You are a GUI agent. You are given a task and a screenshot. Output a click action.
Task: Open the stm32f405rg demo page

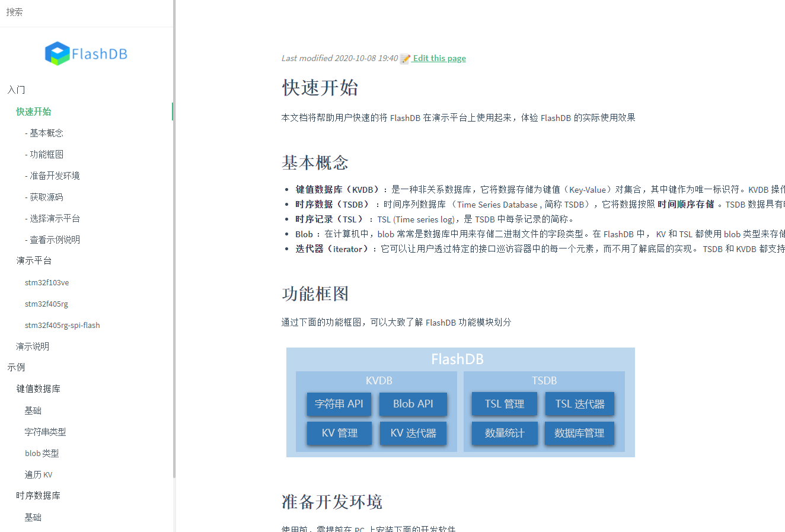46,304
